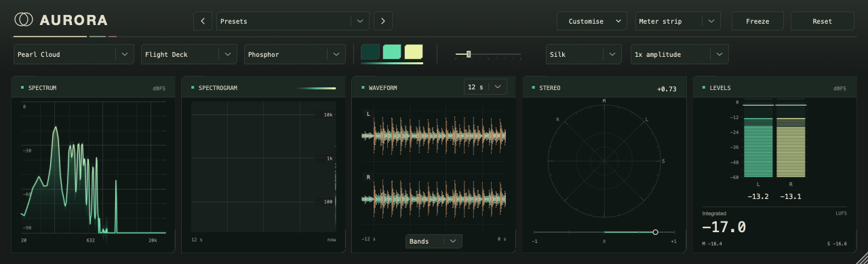Click the -17.0 integrated loudness value
The height and width of the screenshot is (264, 868).
[724, 227]
